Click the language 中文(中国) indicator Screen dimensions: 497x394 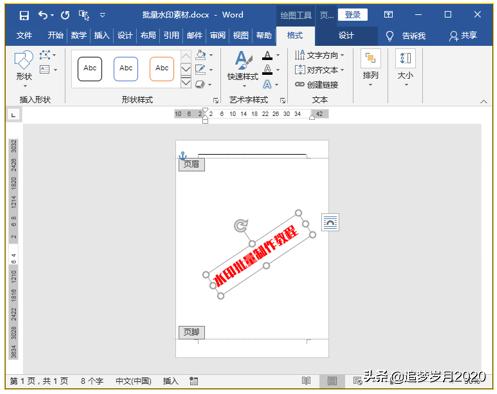tap(133, 381)
